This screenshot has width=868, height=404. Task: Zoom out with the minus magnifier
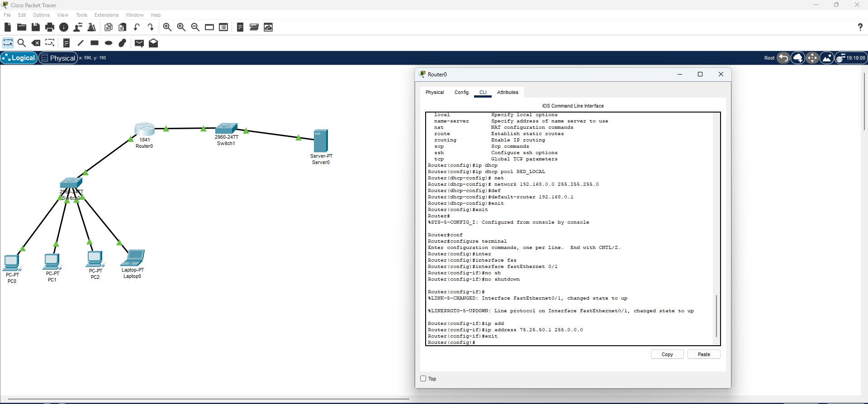195,27
